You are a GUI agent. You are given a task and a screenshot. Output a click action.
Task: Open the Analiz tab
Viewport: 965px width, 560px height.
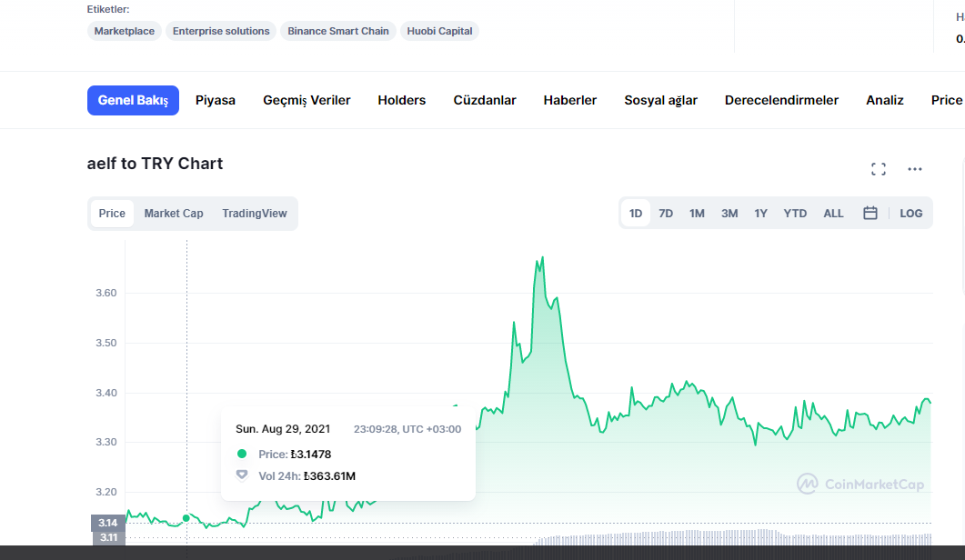884,100
